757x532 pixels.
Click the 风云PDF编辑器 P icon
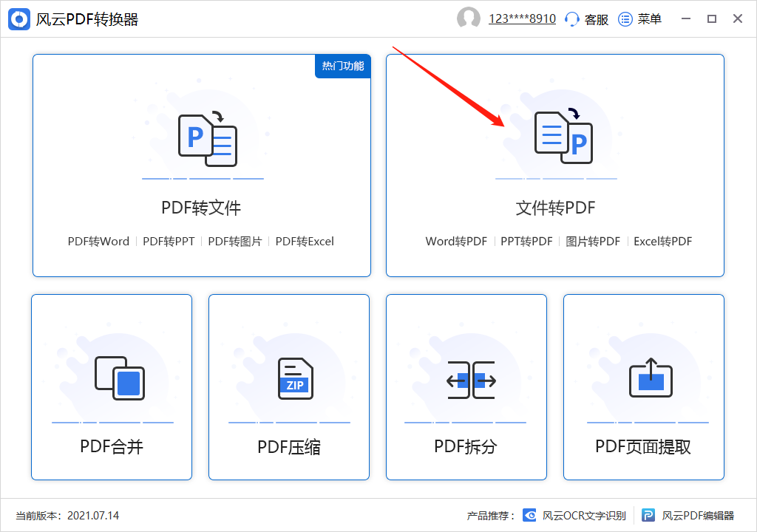click(648, 515)
